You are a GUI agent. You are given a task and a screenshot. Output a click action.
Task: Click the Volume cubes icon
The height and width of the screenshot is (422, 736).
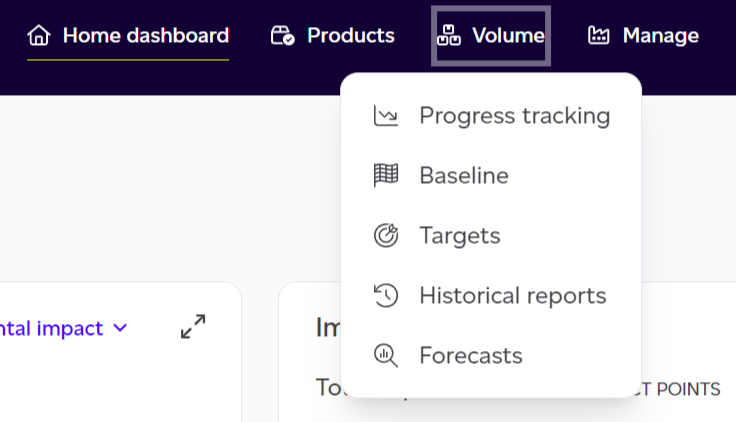(x=449, y=35)
